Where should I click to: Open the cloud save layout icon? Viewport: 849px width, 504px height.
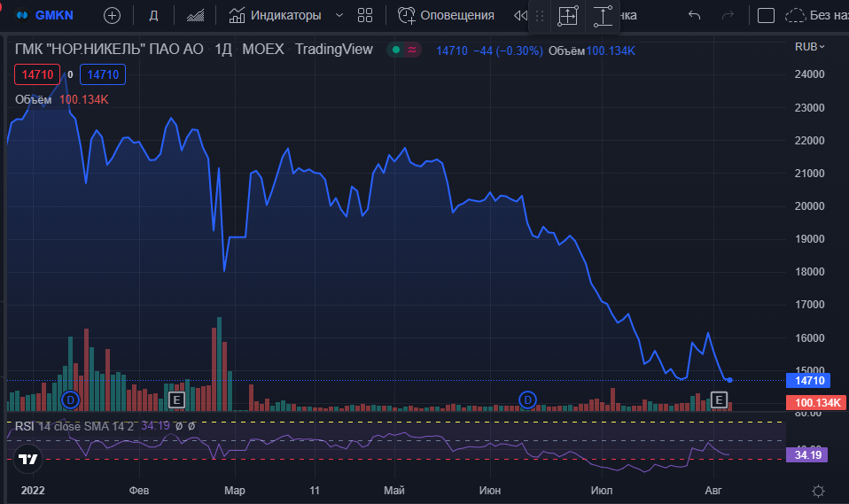pos(795,16)
